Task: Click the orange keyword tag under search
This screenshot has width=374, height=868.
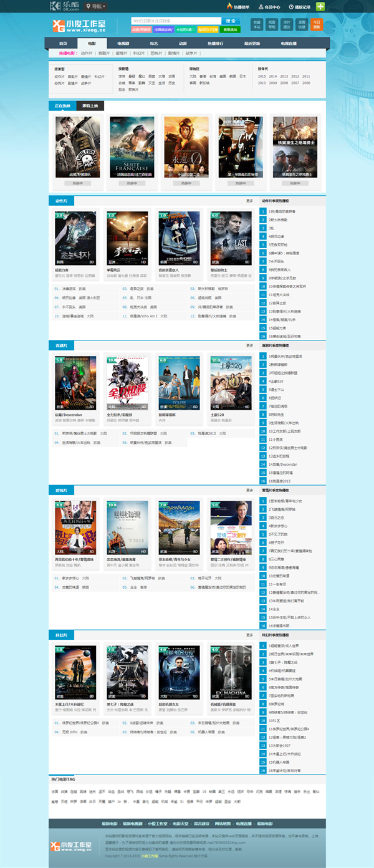Action: 208,29
